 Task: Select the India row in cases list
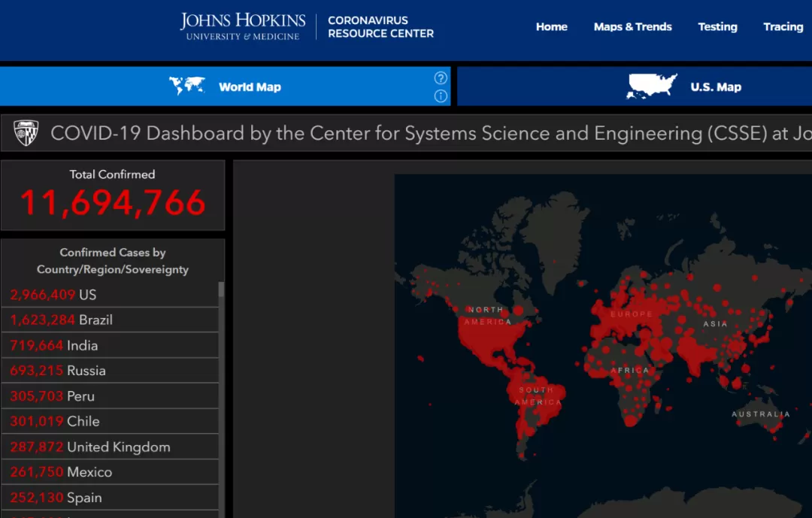(x=110, y=346)
